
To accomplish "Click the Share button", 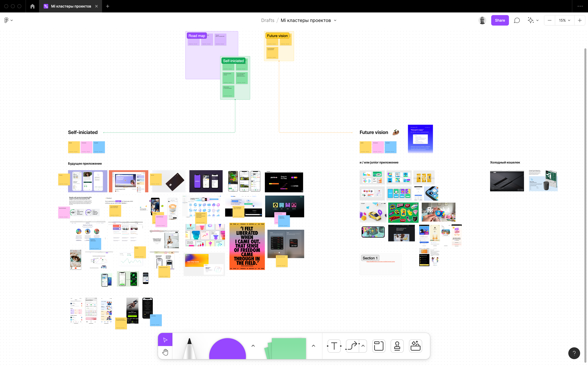I will coord(500,20).
